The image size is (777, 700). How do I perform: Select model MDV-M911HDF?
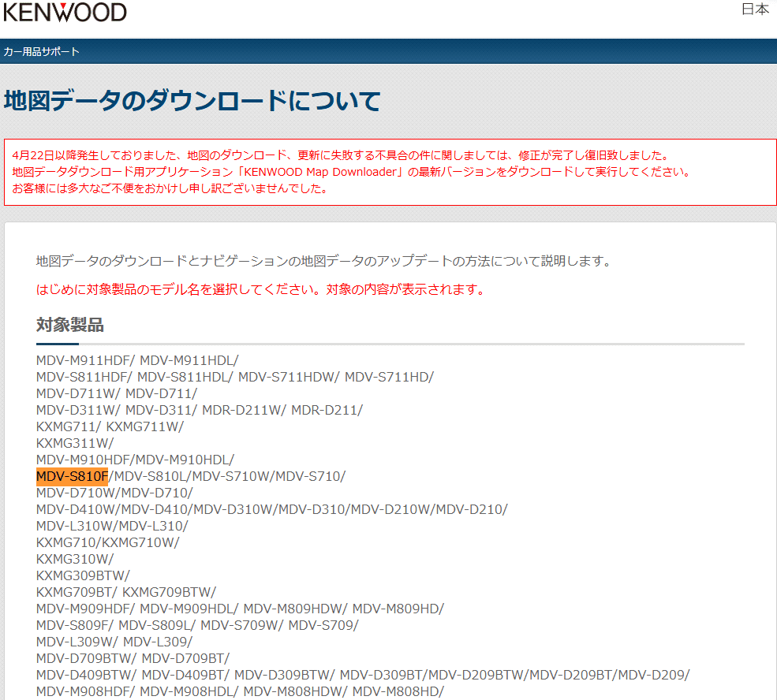(83, 360)
